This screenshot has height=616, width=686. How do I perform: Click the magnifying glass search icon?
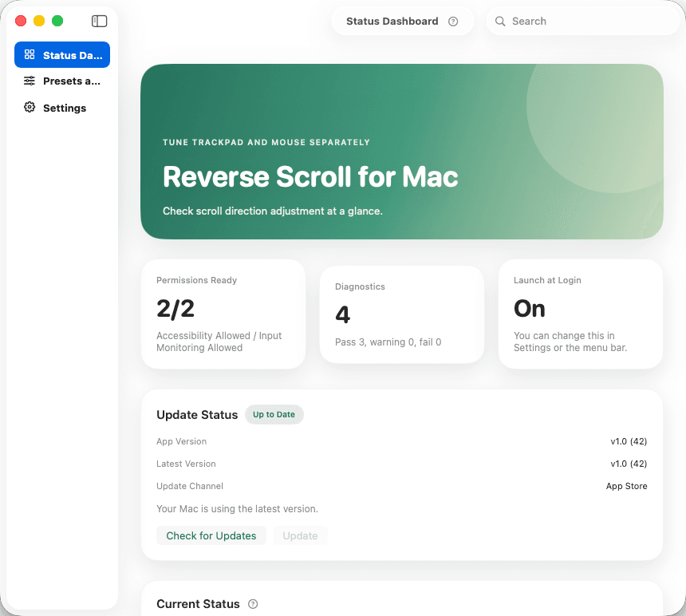500,22
